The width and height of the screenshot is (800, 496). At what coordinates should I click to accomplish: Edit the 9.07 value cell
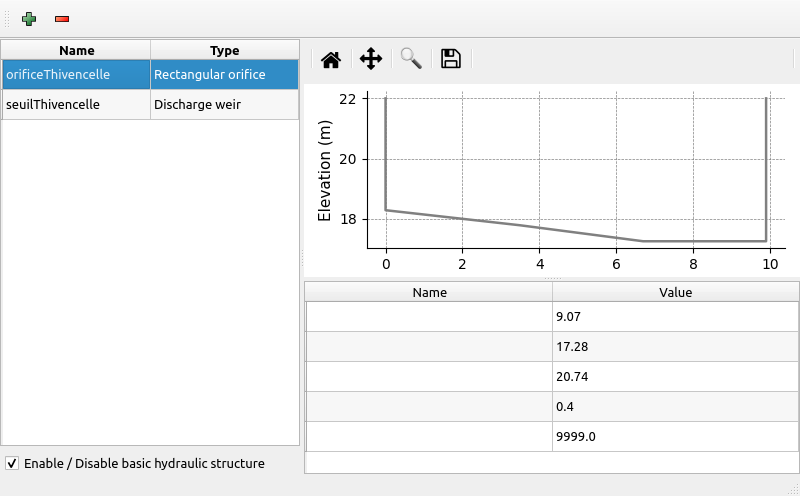click(x=675, y=317)
